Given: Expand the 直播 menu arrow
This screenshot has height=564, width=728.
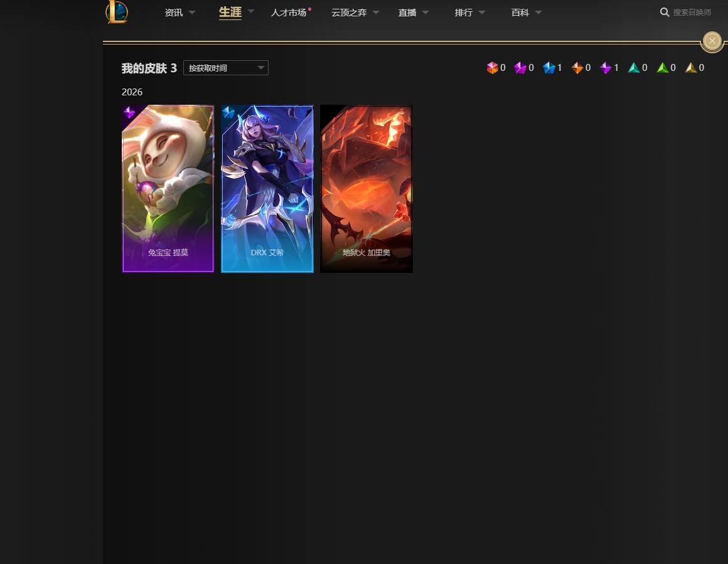Looking at the screenshot, I should [x=426, y=13].
